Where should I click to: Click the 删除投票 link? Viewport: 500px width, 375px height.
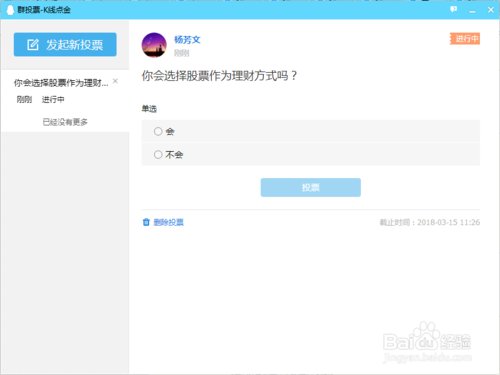pyautogui.click(x=169, y=222)
